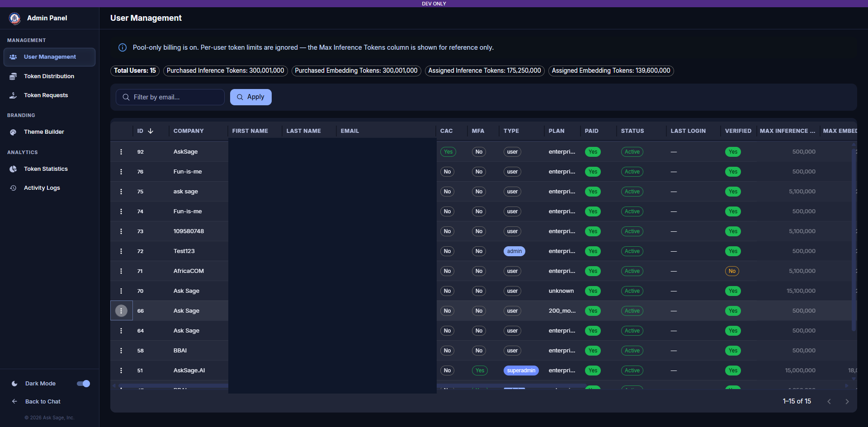The height and width of the screenshot is (427, 868).
Task: Click the CAC Yes badge for AskSage
Action: [x=448, y=152]
